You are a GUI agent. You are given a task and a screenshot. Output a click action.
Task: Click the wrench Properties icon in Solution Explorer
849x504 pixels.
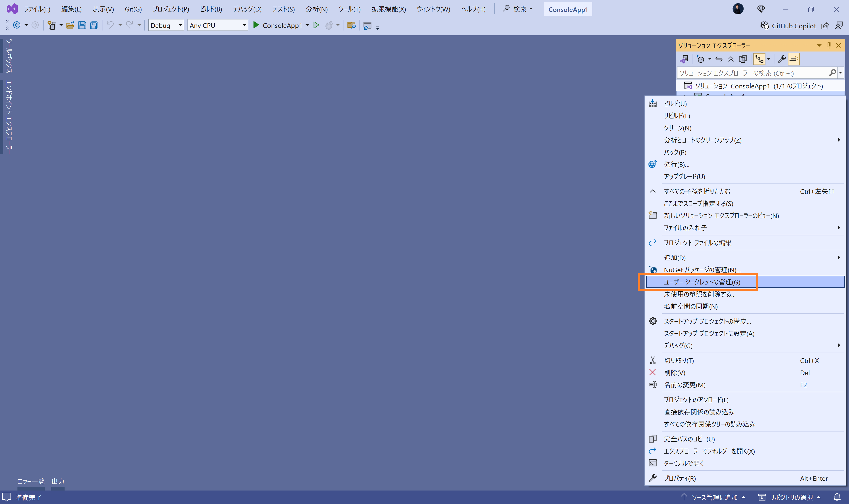(782, 59)
